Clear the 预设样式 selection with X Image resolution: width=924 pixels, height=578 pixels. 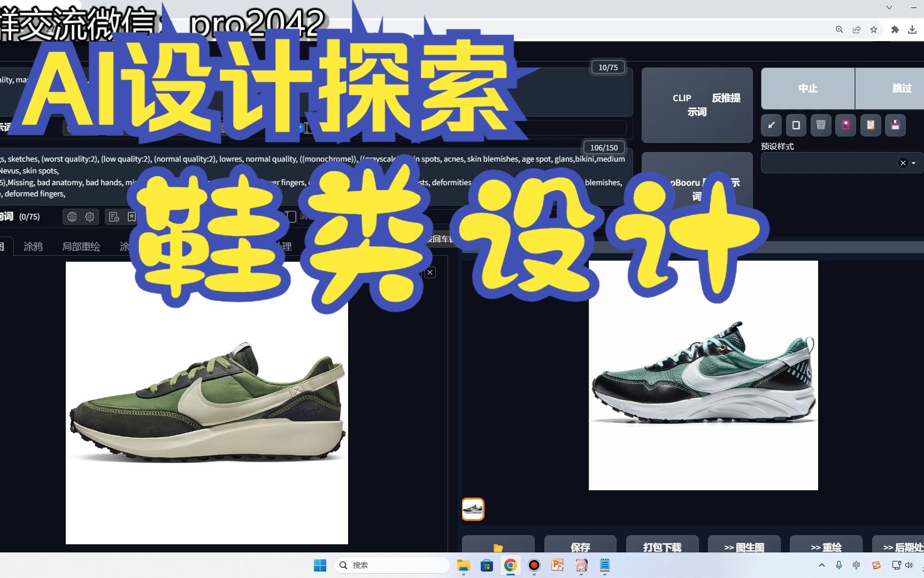[903, 163]
